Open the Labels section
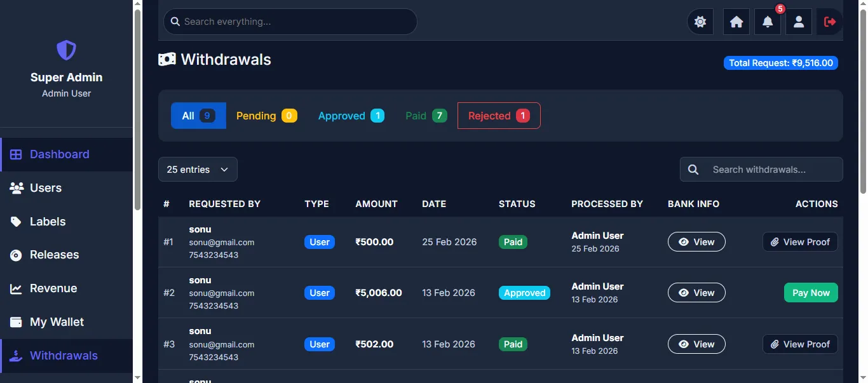The height and width of the screenshot is (383, 868). tap(67, 222)
